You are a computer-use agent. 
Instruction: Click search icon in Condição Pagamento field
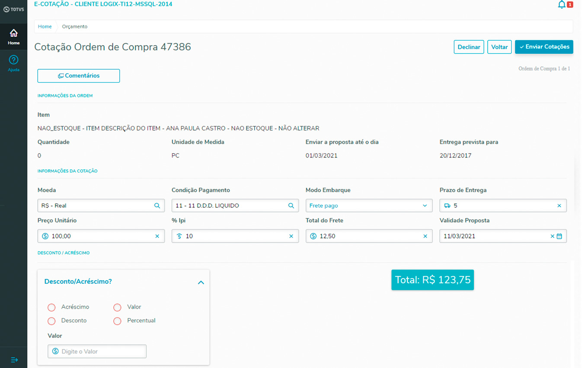(291, 206)
